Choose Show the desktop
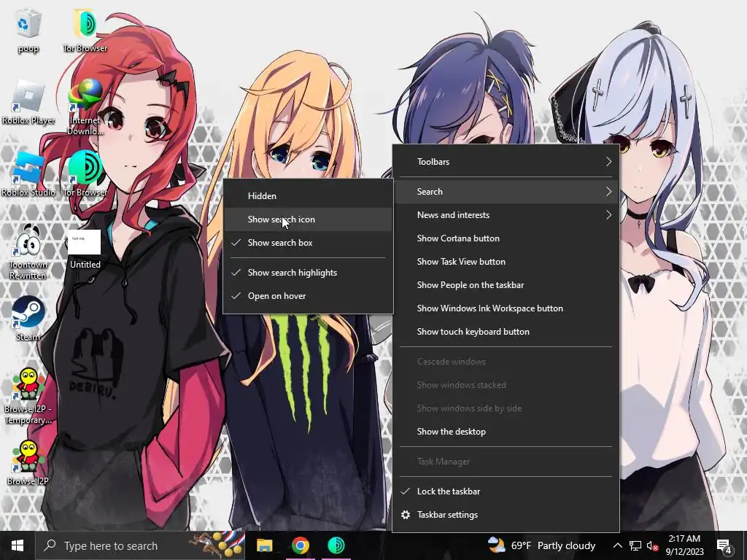Viewport: 747px width, 560px height. (x=506, y=432)
